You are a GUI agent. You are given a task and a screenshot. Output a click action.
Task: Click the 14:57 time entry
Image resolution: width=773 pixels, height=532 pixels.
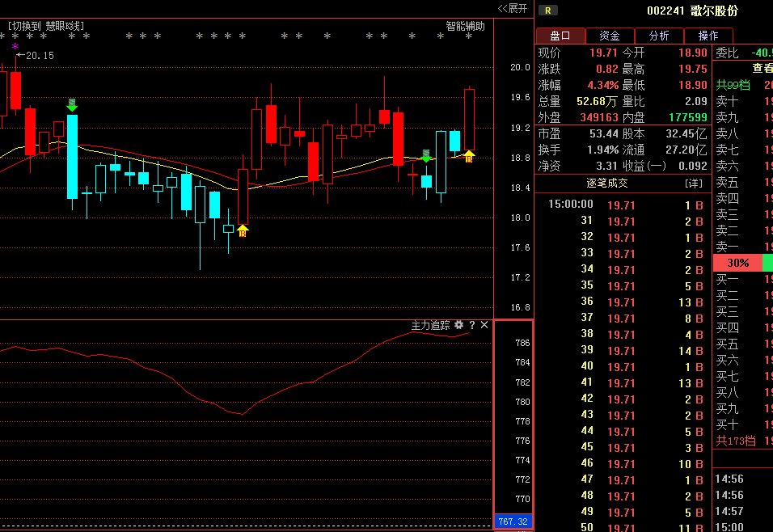pyautogui.click(x=729, y=511)
